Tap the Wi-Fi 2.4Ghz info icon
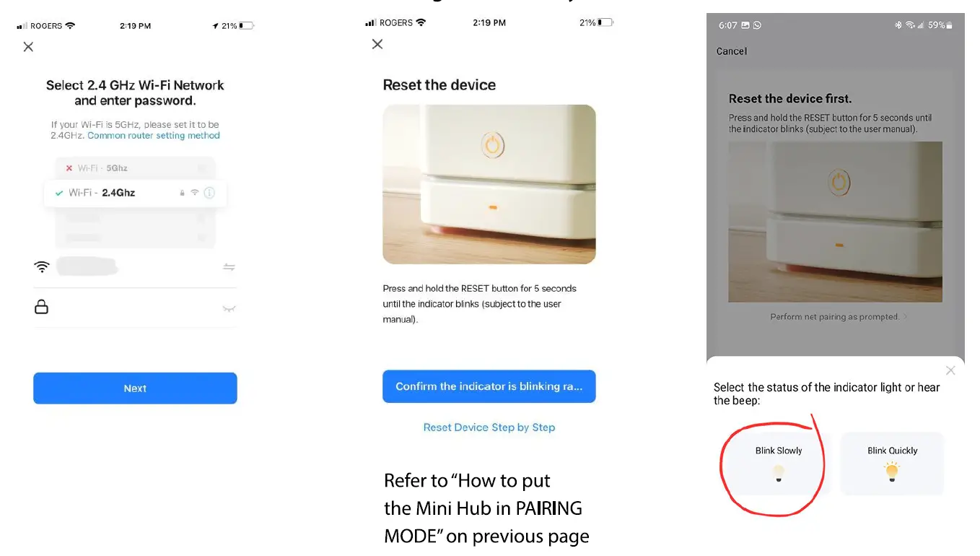 209,193
